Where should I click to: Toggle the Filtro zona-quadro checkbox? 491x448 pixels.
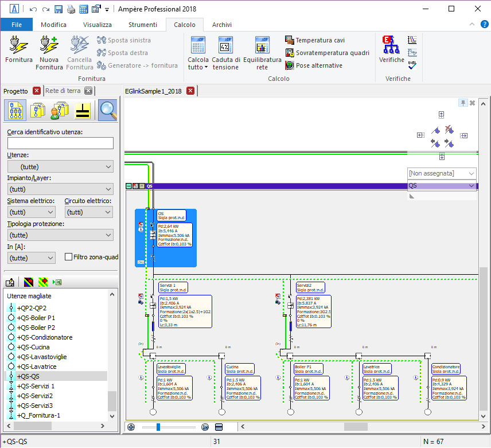point(68,257)
